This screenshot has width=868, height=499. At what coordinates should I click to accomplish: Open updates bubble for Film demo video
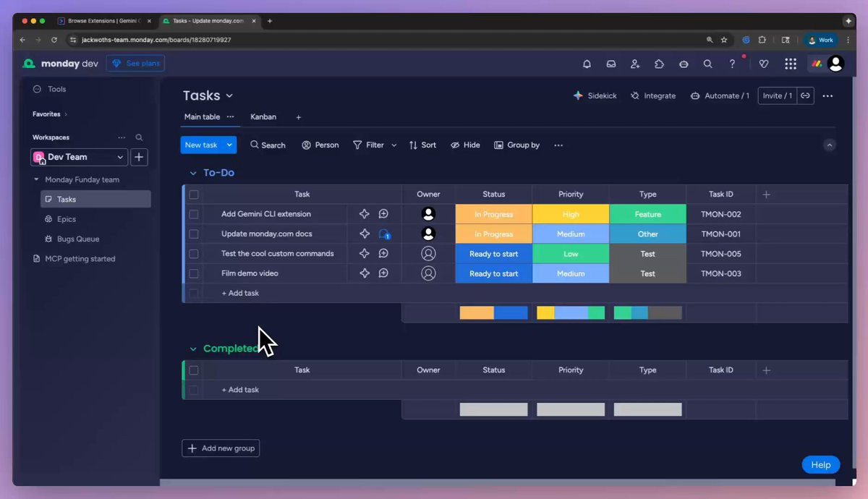point(383,273)
